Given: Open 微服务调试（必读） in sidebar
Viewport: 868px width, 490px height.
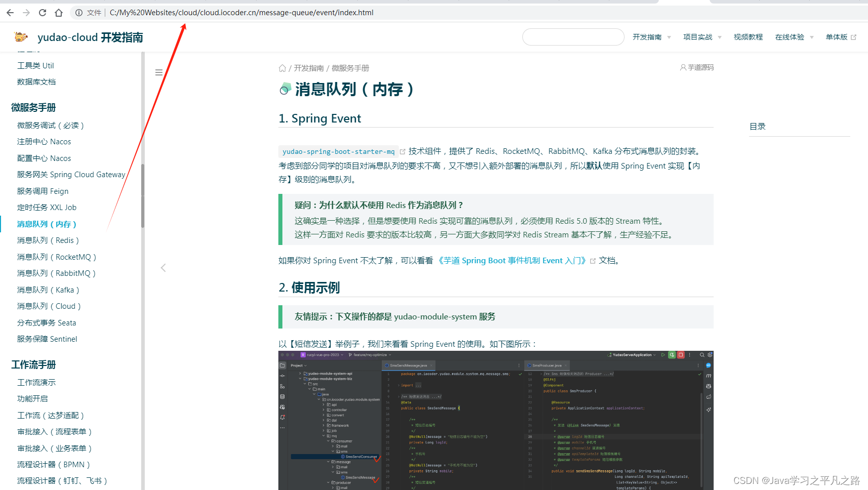Looking at the screenshot, I should coord(51,125).
